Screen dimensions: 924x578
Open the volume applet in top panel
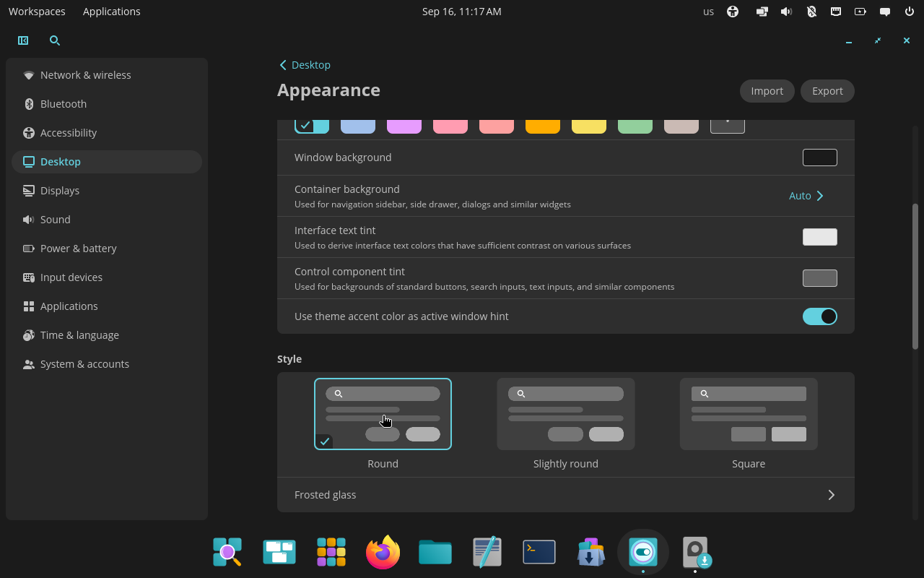point(787,12)
